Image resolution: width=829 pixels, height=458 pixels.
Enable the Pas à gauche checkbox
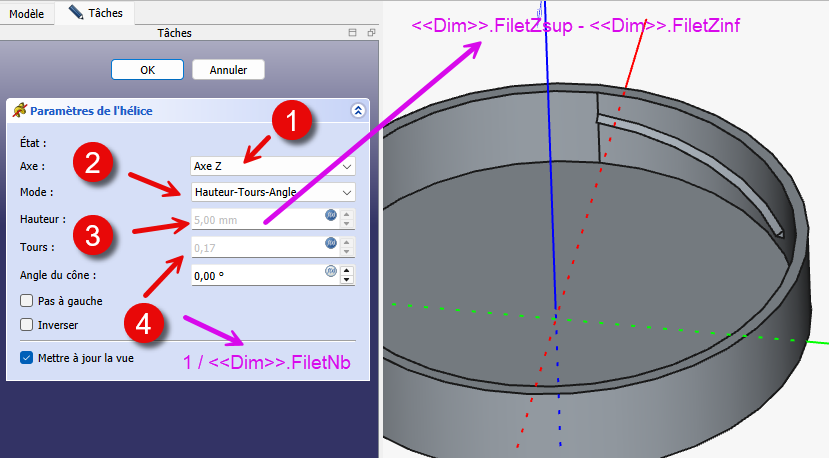click(27, 300)
